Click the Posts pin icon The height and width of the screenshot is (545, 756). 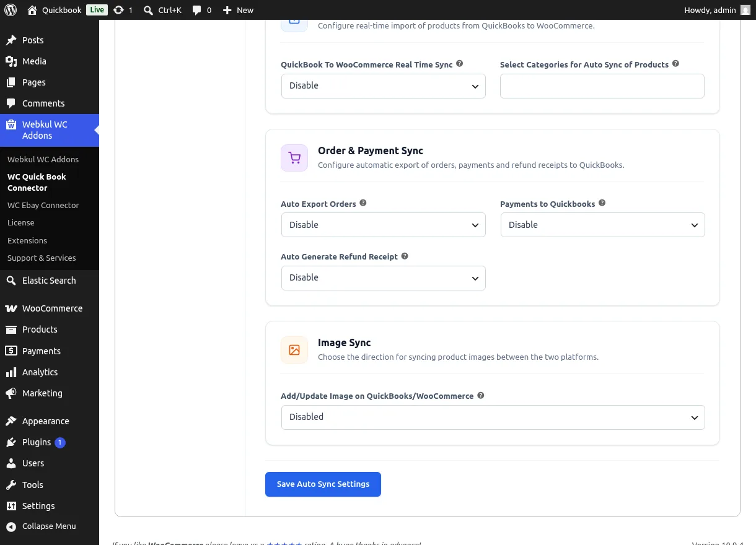tap(11, 40)
